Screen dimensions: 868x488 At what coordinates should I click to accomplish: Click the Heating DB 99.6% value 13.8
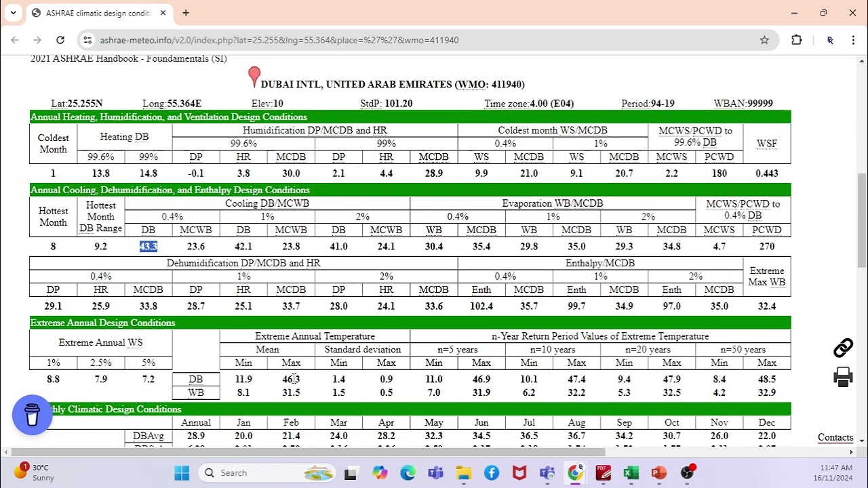pyautogui.click(x=100, y=173)
